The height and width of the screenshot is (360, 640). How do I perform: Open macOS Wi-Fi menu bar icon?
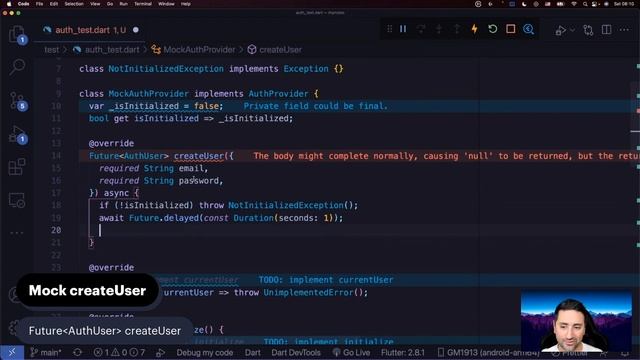pos(574,4)
